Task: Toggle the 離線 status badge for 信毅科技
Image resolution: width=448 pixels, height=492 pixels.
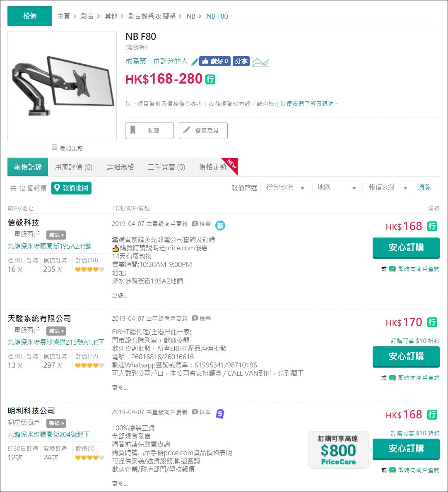Action: click(x=56, y=235)
